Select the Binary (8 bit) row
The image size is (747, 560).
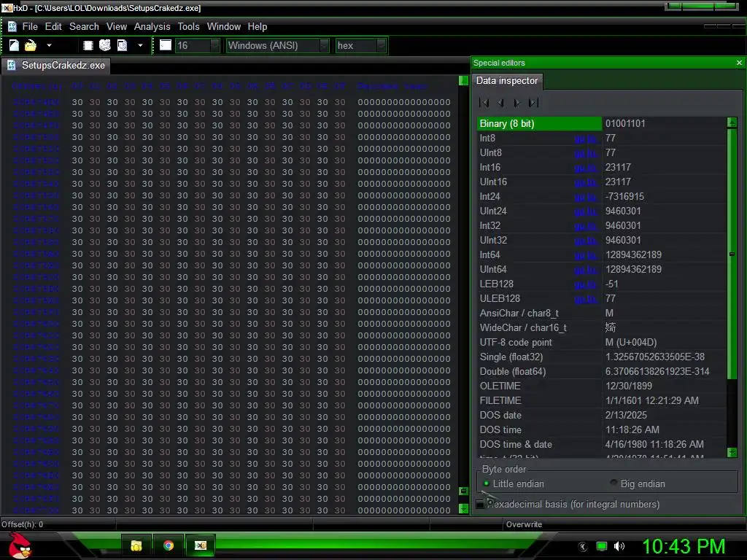point(602,124)
